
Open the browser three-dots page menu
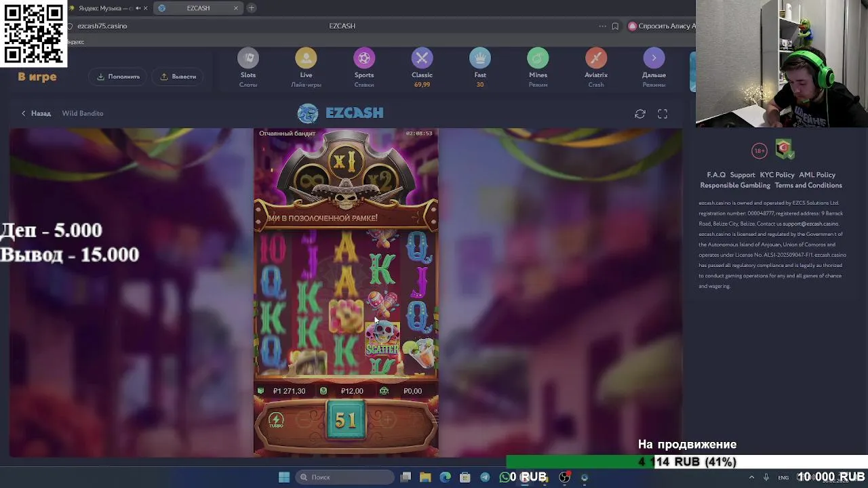pos(602,26)
